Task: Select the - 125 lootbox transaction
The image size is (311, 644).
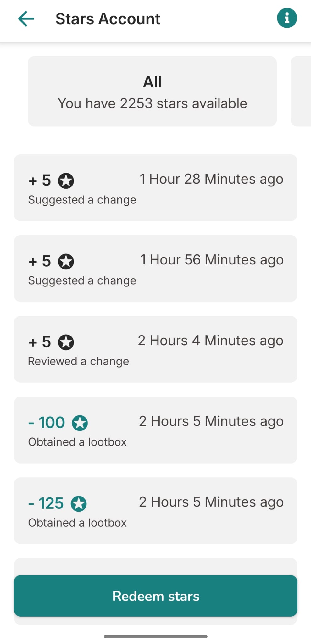Action: [x=155, y=511]
